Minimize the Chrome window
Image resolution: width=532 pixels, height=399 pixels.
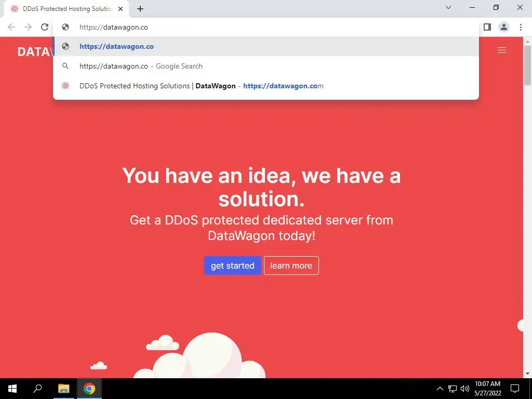point(472,7)
